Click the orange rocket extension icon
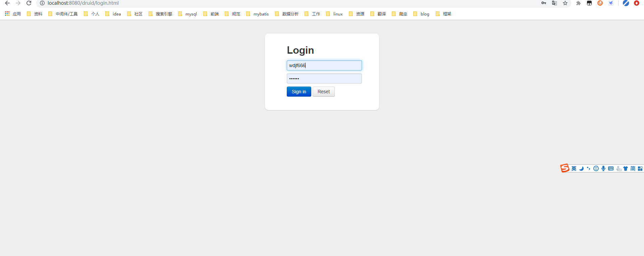Viewport: 644px width, 256px height. pyautogui.click(x=600, y=3)
